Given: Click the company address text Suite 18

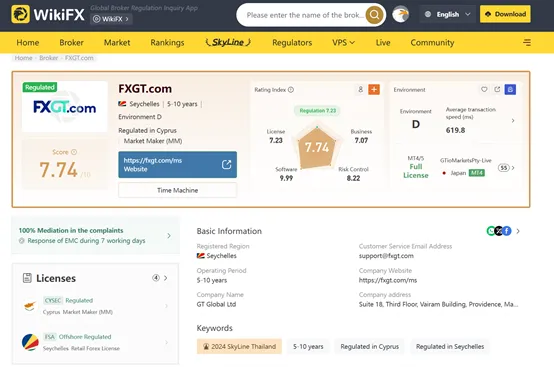Looking at the screenshot, I should tap(438, 304).
